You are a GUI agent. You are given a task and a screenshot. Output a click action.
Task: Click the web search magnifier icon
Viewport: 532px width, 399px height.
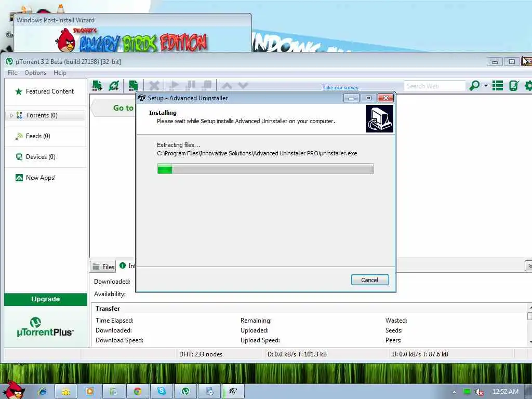click(474, 86)
